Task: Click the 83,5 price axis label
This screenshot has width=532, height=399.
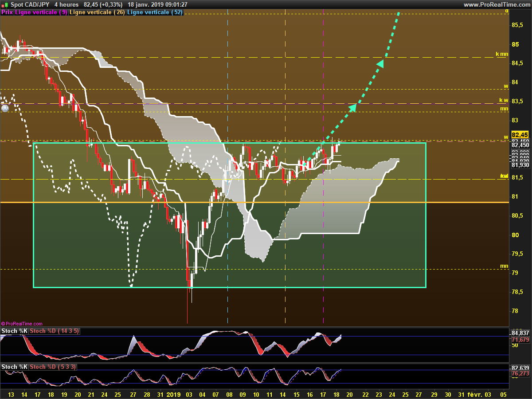Action: pyautogui.click(x=517, y=101)
